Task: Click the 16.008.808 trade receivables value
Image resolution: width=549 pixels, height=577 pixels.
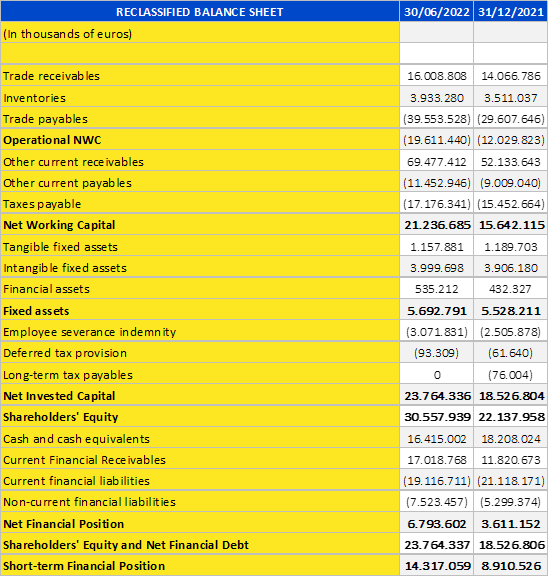Action: (x=436, y=76)
